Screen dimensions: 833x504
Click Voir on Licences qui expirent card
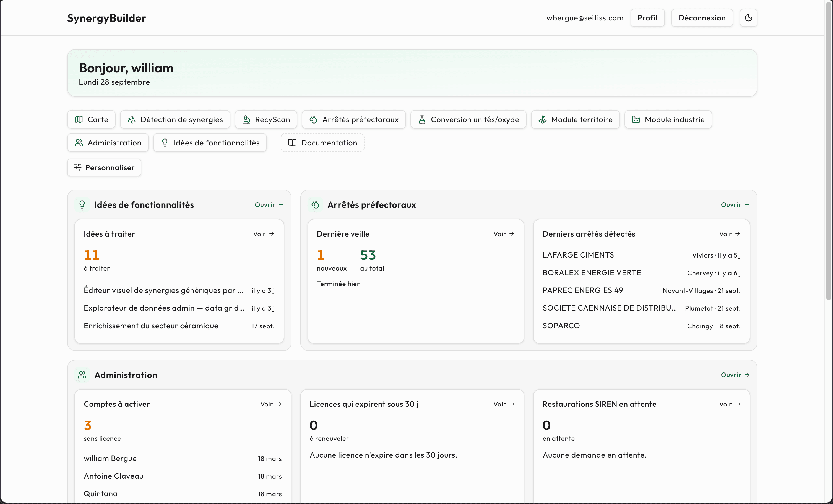504,404
